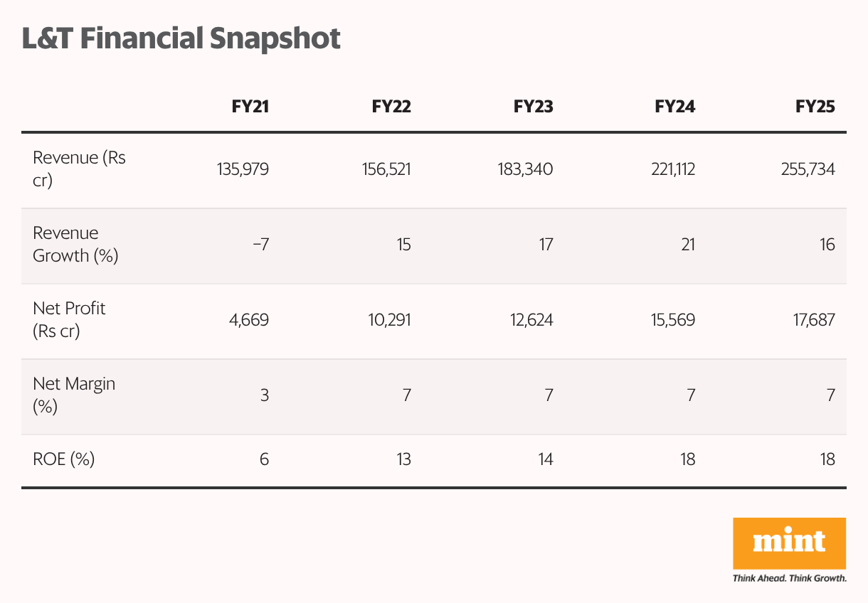The width and height of the screenshot is (868, 603).
Task: Select the FY21 column header
Action: coord(250,107)
